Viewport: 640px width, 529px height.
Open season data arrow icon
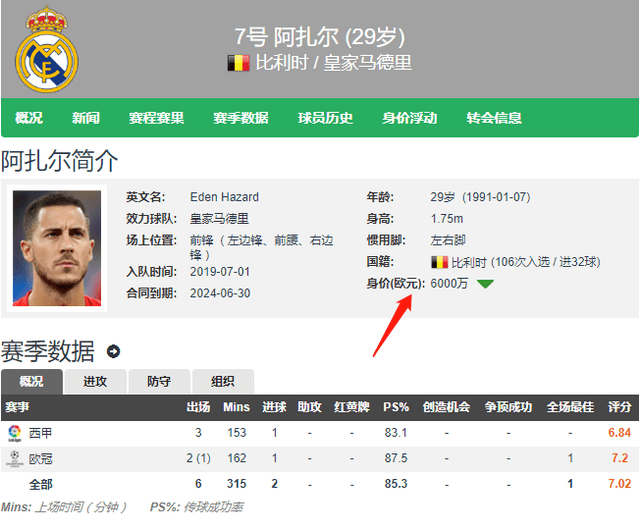point(113,351)
